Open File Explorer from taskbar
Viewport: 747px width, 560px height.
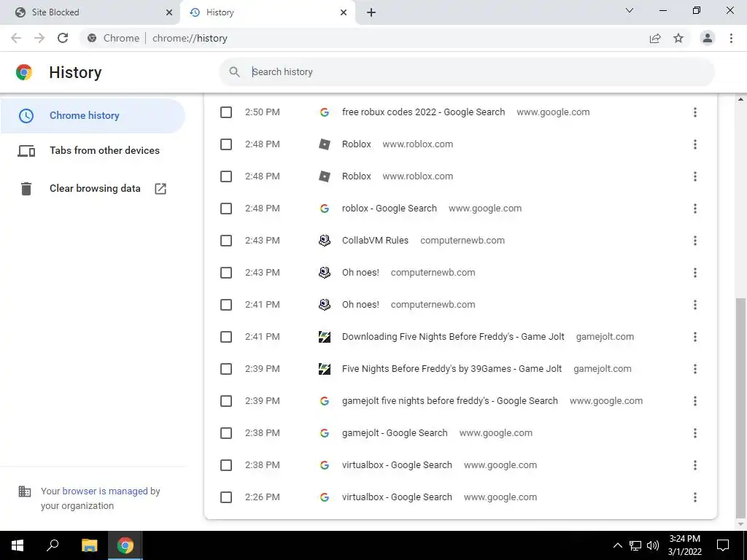[x=89, y=545]
